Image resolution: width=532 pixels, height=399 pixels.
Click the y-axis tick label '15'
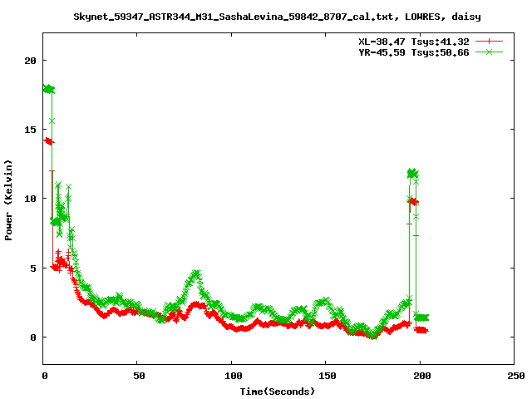pyautogui.click(x=30, y=130)
